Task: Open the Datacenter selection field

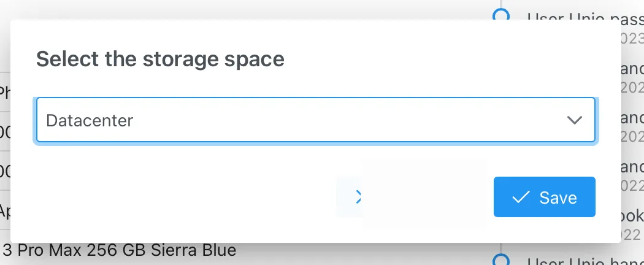Action: coord(307,120)
